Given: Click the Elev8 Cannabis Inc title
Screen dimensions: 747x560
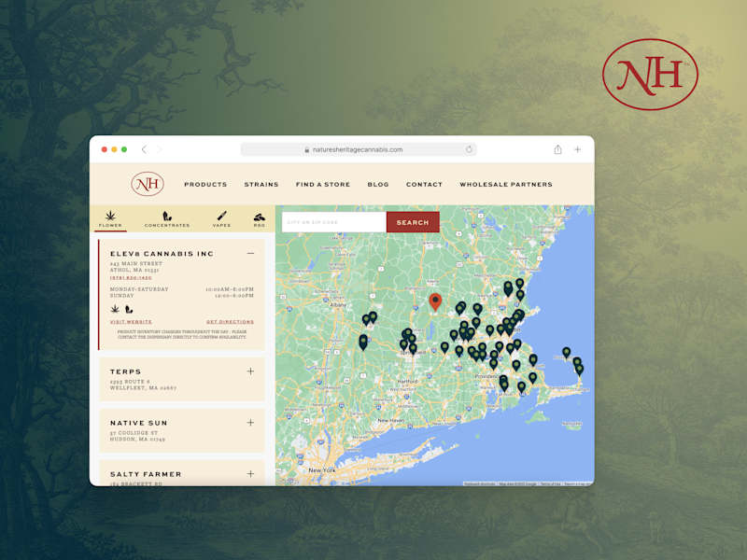Looking at the screenshot, I should point(162,254).
